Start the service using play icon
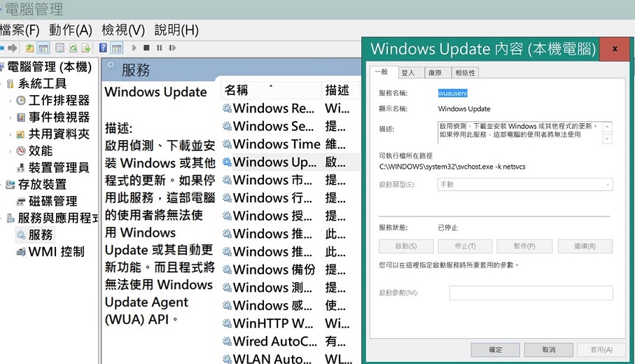Screen dimensions: 635x364 click(x=134, y=48)
